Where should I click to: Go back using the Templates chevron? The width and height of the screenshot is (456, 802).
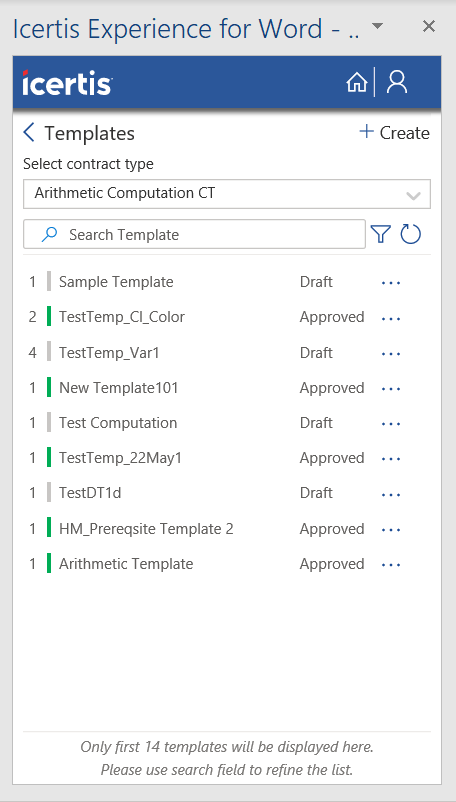tap(29, 133)
